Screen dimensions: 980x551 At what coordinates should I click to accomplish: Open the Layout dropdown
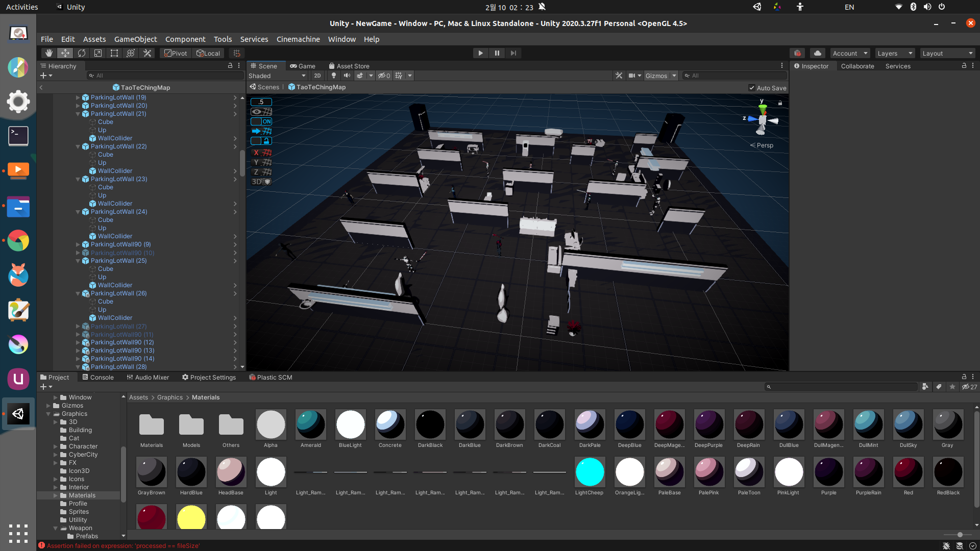(x=948, y=53)
